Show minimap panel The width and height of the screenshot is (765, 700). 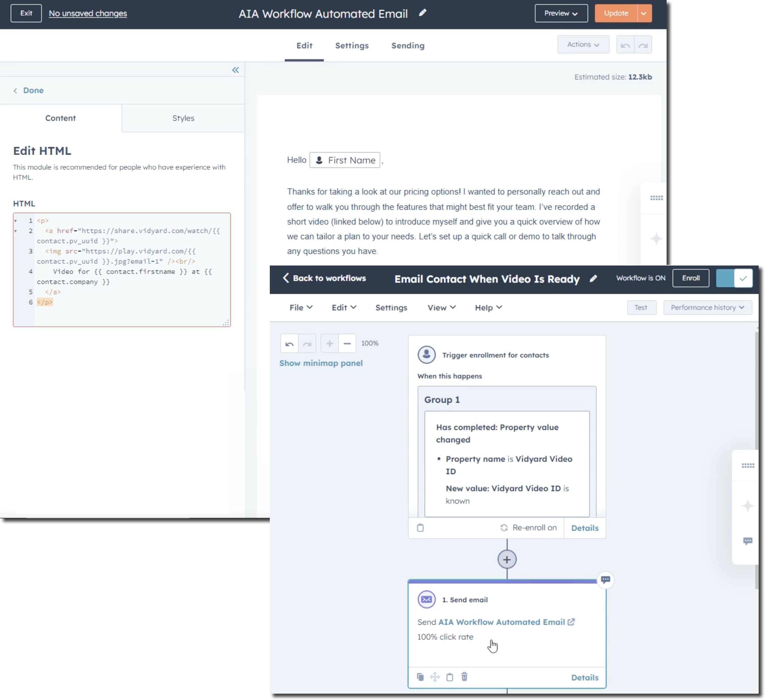pos(321,363)
